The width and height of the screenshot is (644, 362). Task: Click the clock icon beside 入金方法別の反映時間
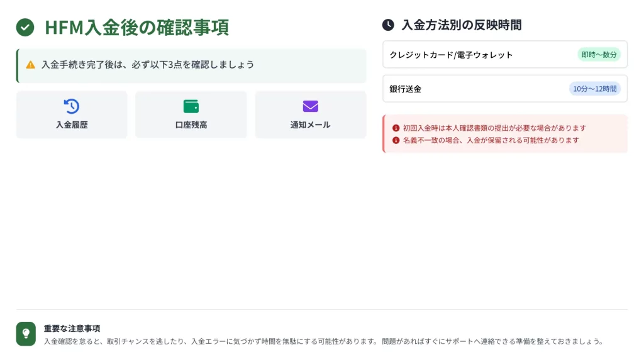(388, 25)
